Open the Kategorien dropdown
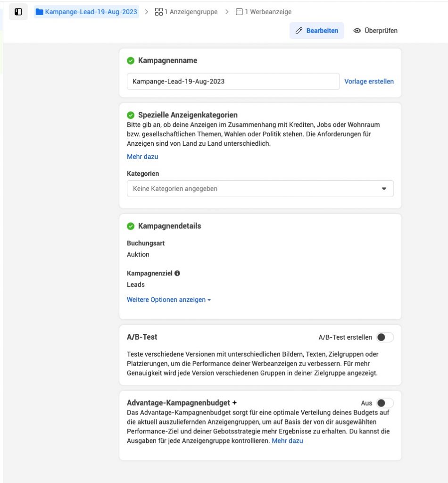 pos(260,189)
